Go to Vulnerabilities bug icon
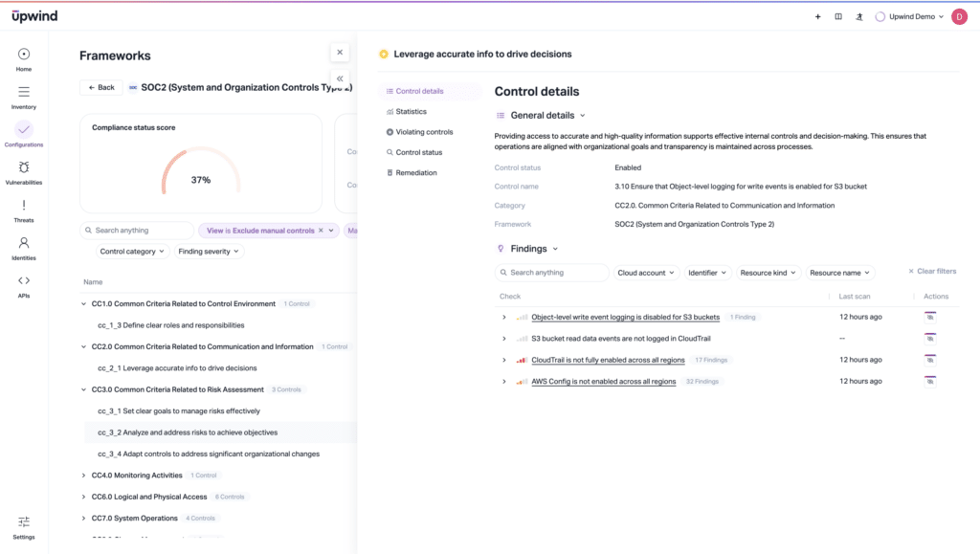The width and height of the screenshot is (980, 554). tap(24, 172)
